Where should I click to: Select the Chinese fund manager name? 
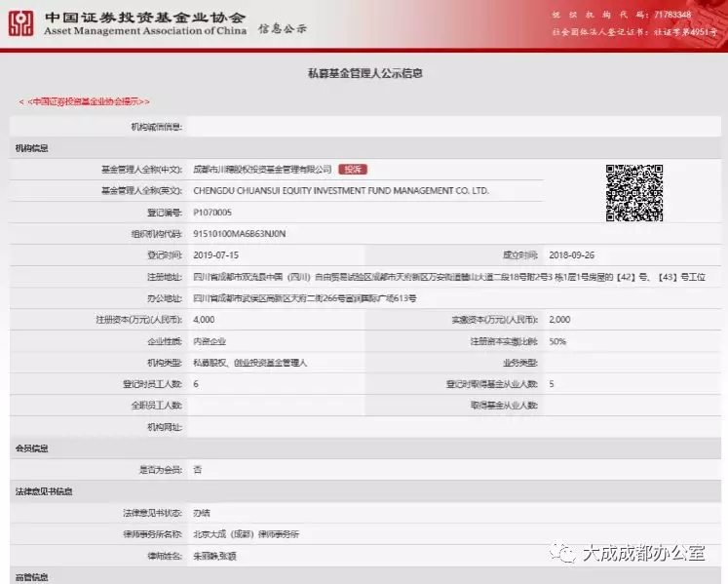[262, 169]
